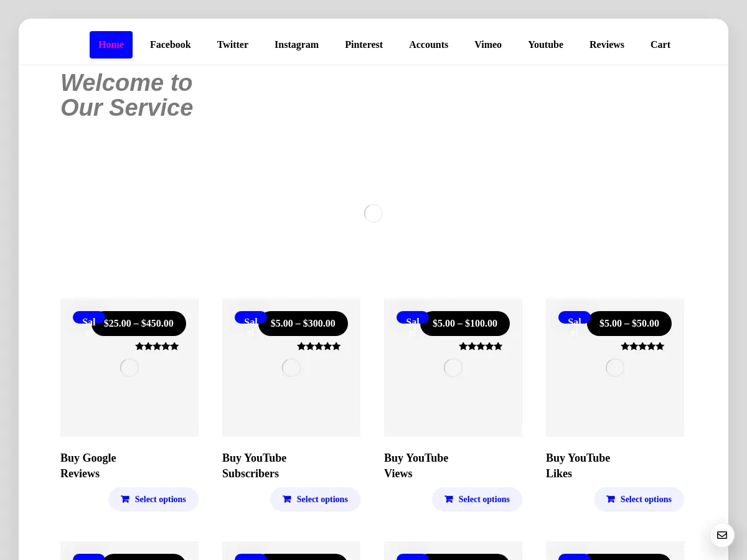Open the Cart menu item
Image resolution: width=747 pixels, height=560 pixels.
660,44
